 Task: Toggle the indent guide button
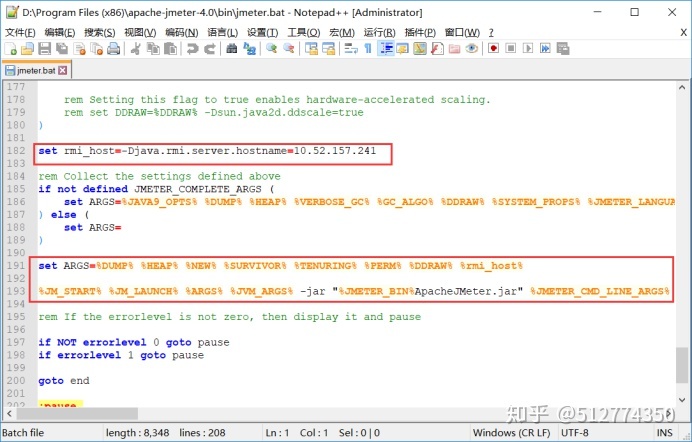386,49
